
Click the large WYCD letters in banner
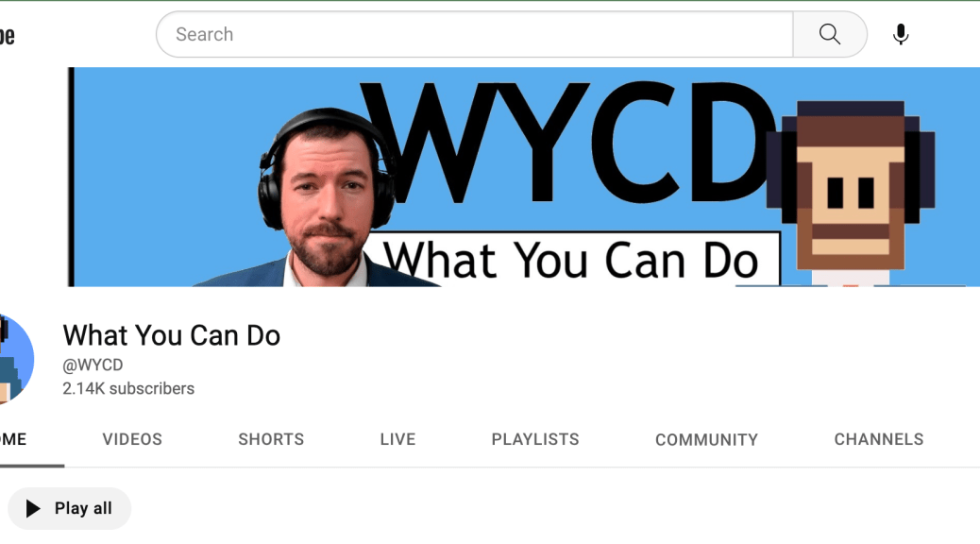[566, 142]
